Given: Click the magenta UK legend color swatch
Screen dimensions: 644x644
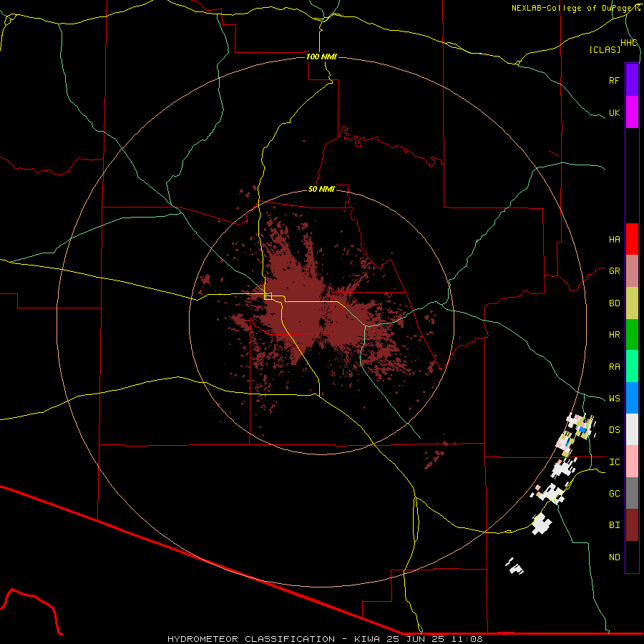Looking at the screenshot, I should click(x=632, y=112).
